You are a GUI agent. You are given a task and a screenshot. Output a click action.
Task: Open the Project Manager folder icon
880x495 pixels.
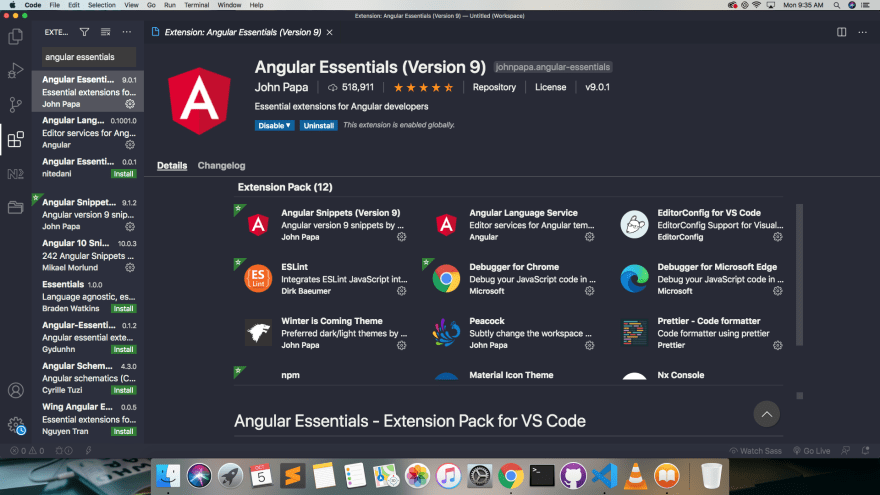(x=16, y=208)
